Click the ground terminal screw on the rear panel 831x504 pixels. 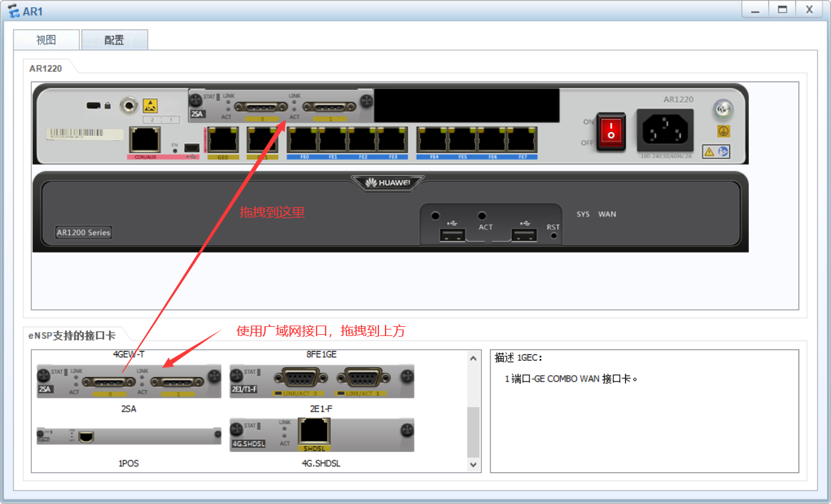pos(722,109)
